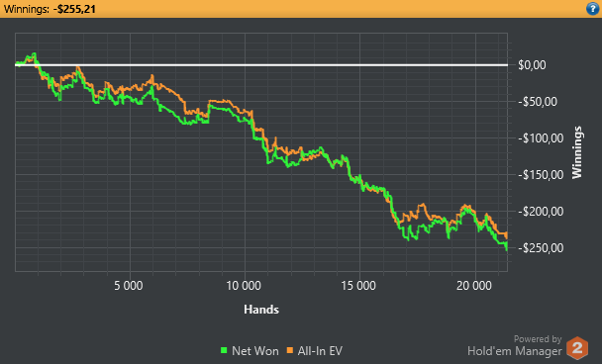Viewport: 602px width, 364px height.
Task: Click the green Net Won legend swatch
Action: click(x=224, y=350)
